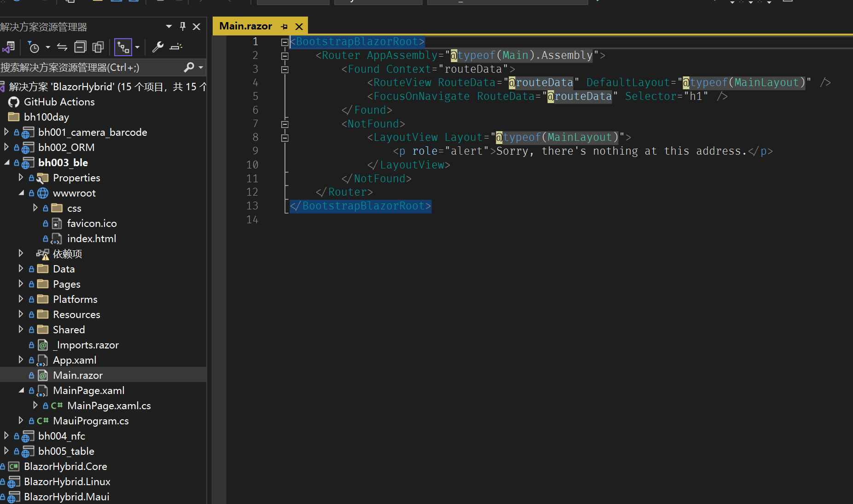Expand the bh001_camera_barcode project

pos(6,132)
